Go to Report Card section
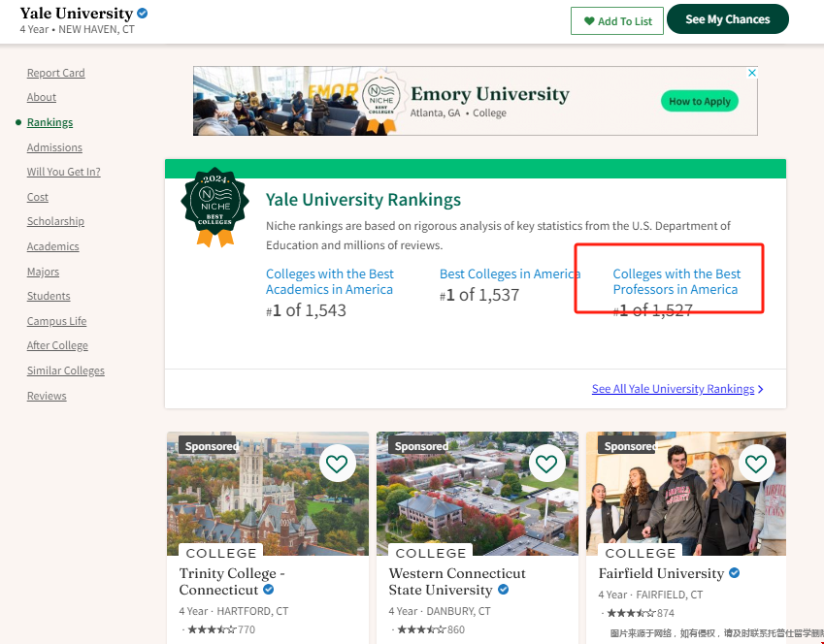The width and height of the screenshot is (824, 644). [x=55, y=73]
